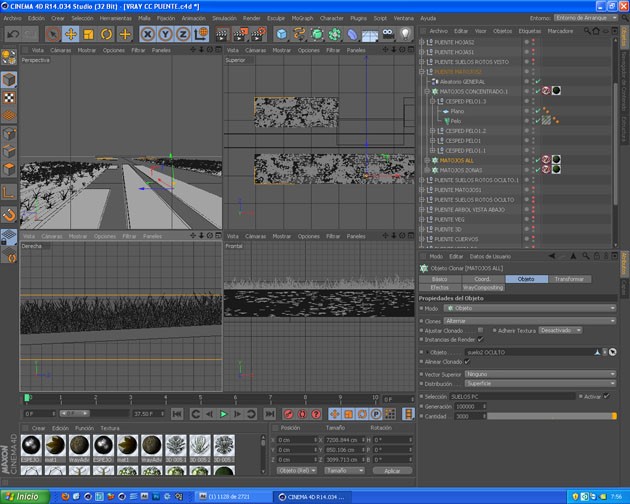Open the Clones Alternar dropdown

530,321
